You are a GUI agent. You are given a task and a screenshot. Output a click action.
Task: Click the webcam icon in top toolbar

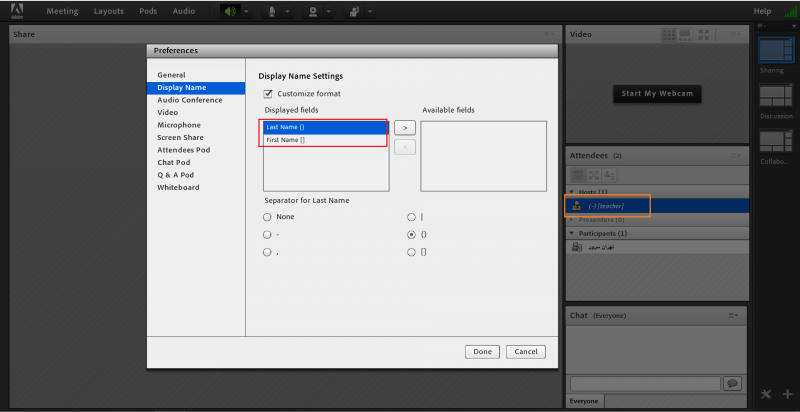coord(314,11)
